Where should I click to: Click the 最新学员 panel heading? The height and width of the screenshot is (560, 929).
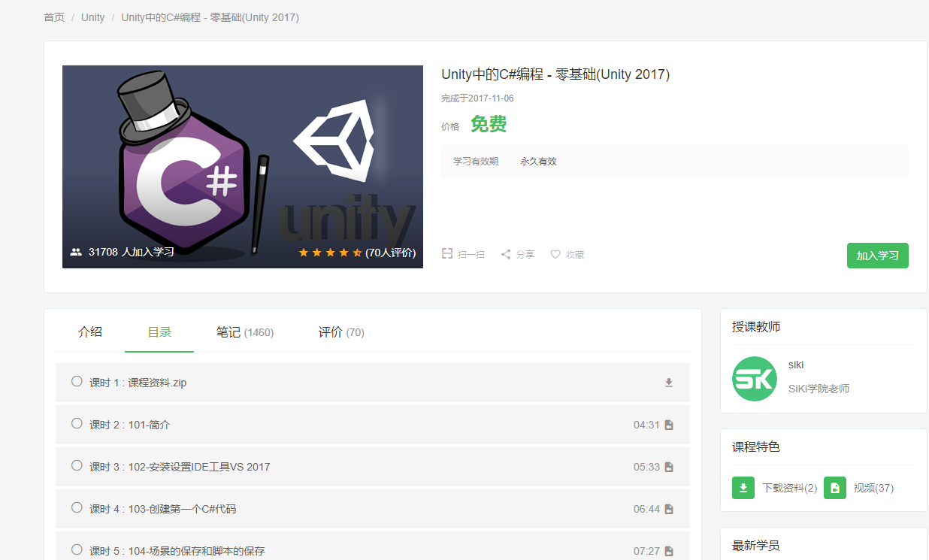pyautogui.click(x=756, y=546)
